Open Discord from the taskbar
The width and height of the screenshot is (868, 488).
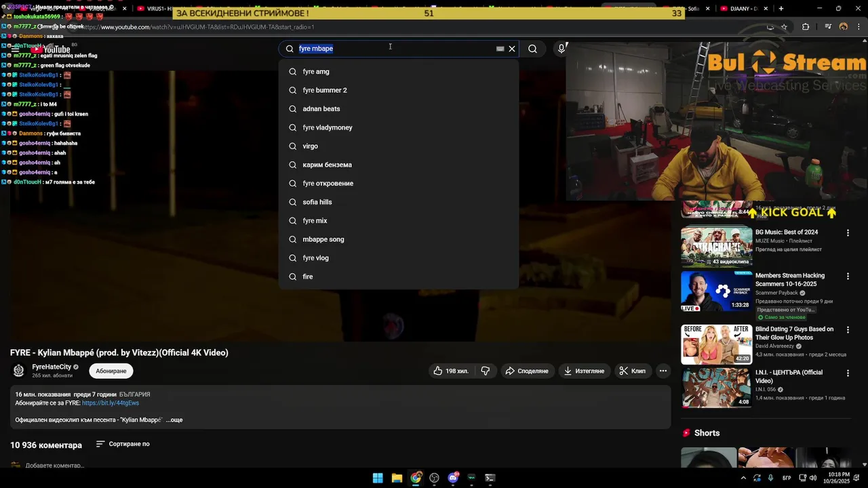tap(453, 478)
